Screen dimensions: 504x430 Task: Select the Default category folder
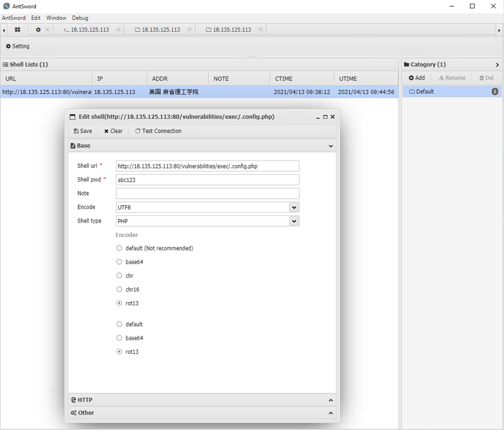[452, 92]
